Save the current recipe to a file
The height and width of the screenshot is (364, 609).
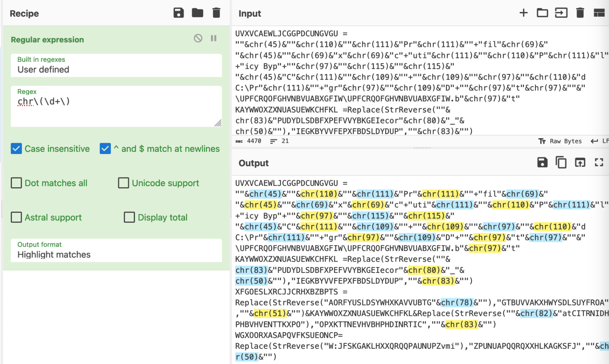(x=179, y=13)
